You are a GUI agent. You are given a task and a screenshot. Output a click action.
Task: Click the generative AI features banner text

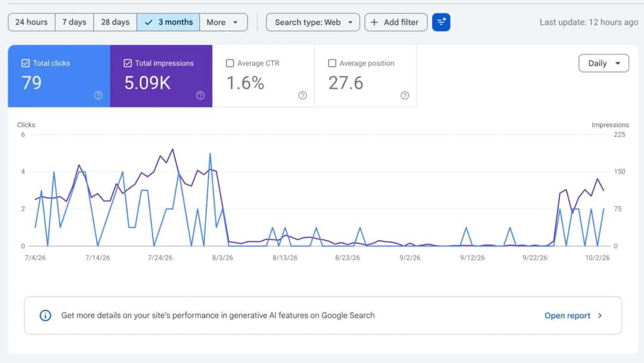(218, 316)
